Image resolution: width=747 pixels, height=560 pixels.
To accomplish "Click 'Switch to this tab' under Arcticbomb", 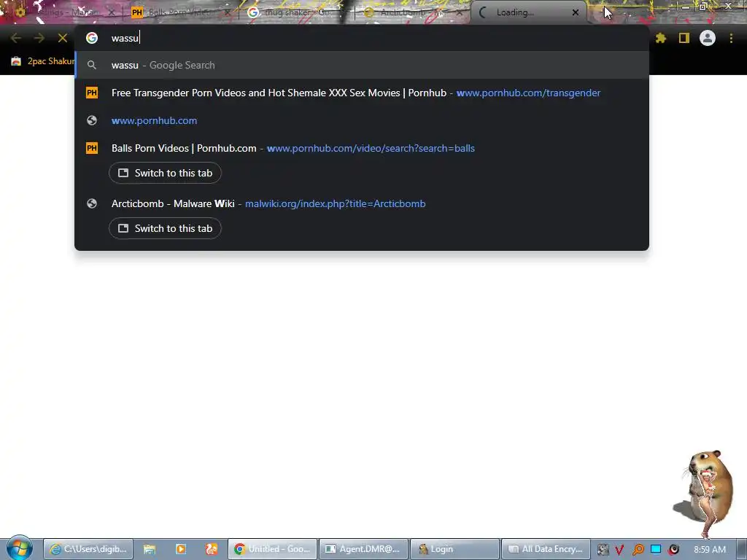I will pyautogui.click(x=165, y=228).
